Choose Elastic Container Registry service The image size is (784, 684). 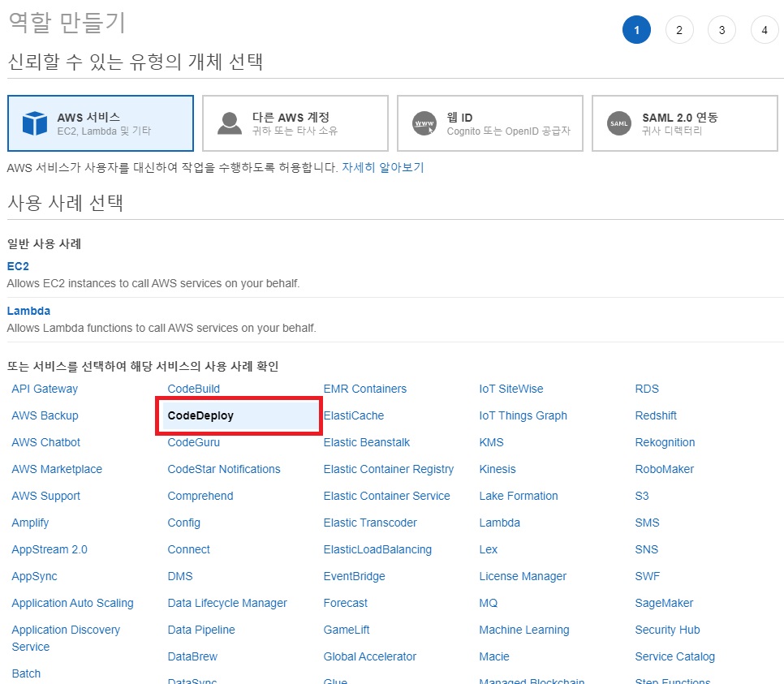pyautogui.click(x=389, y=469)
